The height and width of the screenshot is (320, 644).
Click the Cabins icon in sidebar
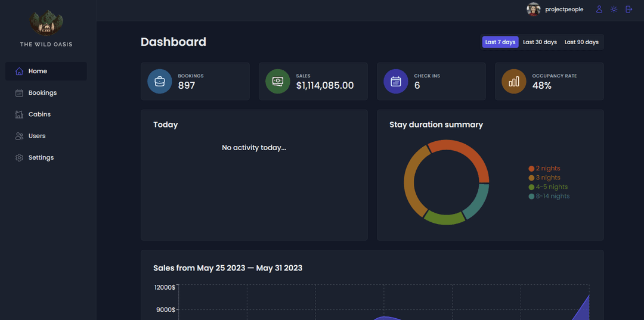[x=19, y=114]
